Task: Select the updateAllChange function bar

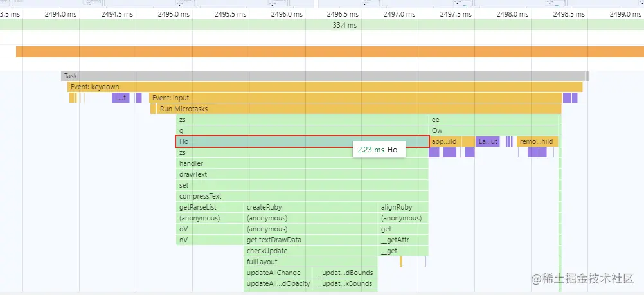Action: point(278,273)
